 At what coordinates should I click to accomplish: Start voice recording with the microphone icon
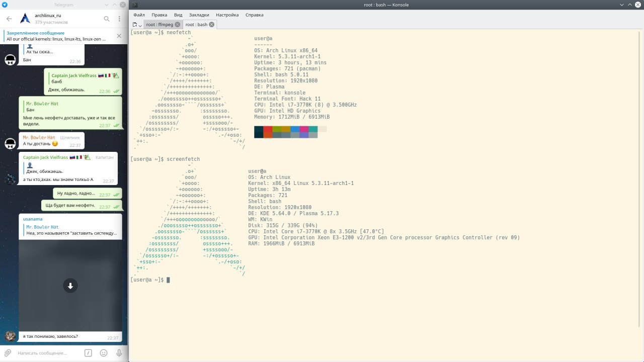point(119,353)
